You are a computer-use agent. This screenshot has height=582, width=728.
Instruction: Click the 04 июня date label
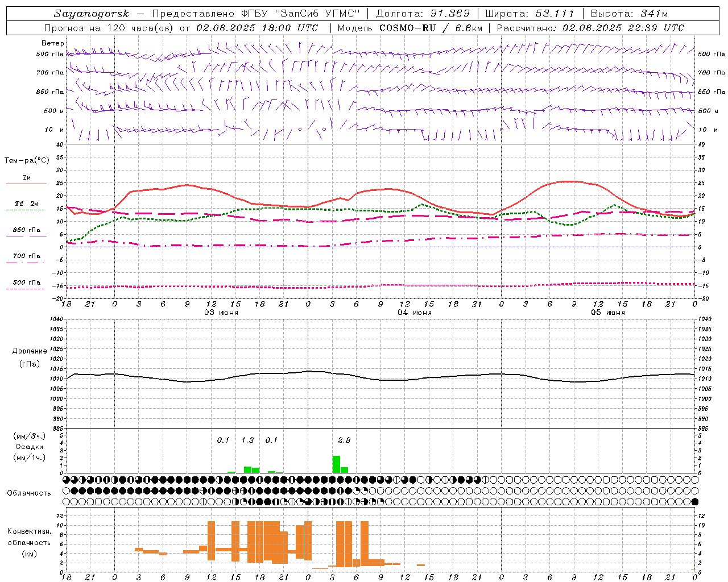(415, 313)
